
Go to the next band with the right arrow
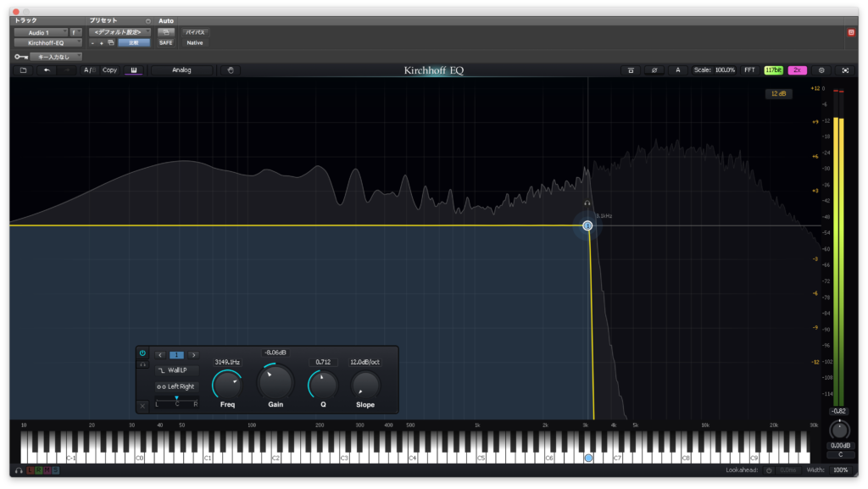pyautogui.click(x=193, y=355)
